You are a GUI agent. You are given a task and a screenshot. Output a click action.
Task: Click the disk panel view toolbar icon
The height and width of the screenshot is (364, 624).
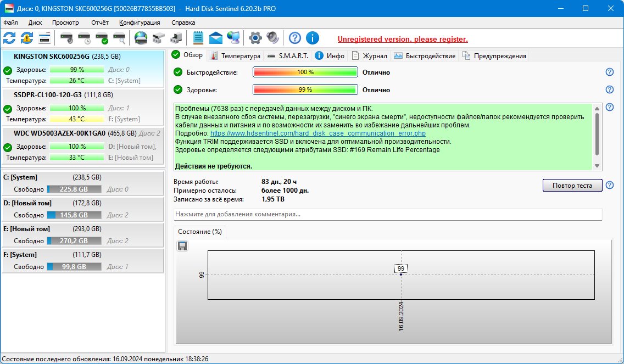[44, 38]
